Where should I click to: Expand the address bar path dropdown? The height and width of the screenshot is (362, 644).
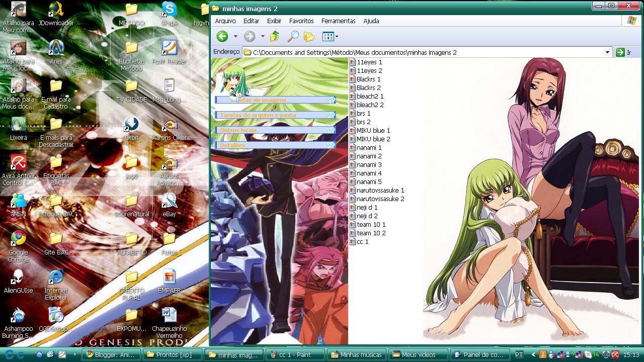tap(607, 52)
